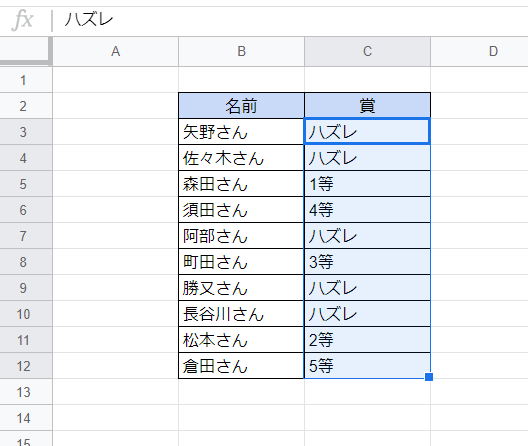Click the 2等 prize cell
The image size is (528, 446).
point(367,340)
